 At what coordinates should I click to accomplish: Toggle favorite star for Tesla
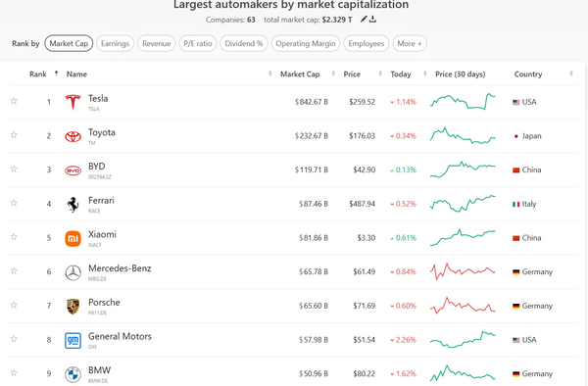(14, 101)
